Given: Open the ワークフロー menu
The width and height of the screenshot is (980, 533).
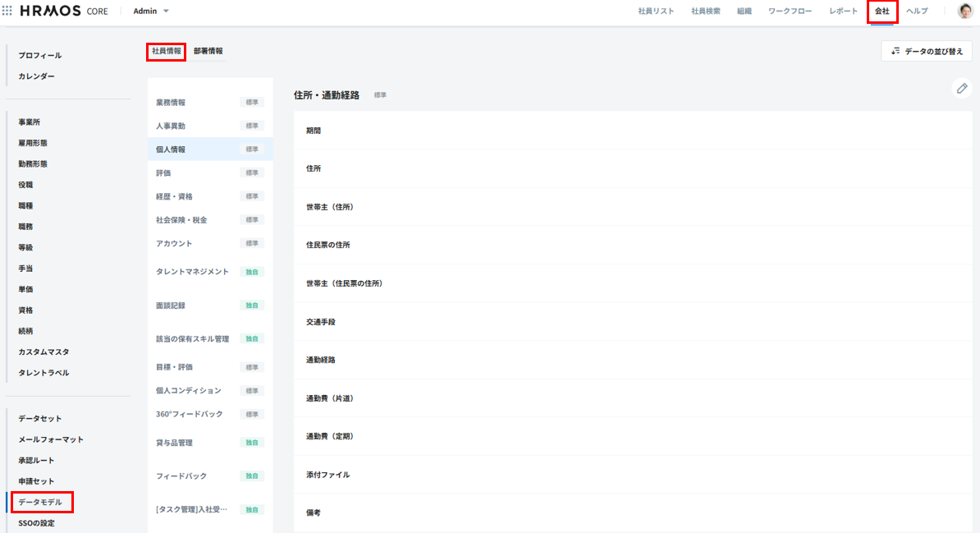Looking at the screenshot, I should click(x=790, y=11).
